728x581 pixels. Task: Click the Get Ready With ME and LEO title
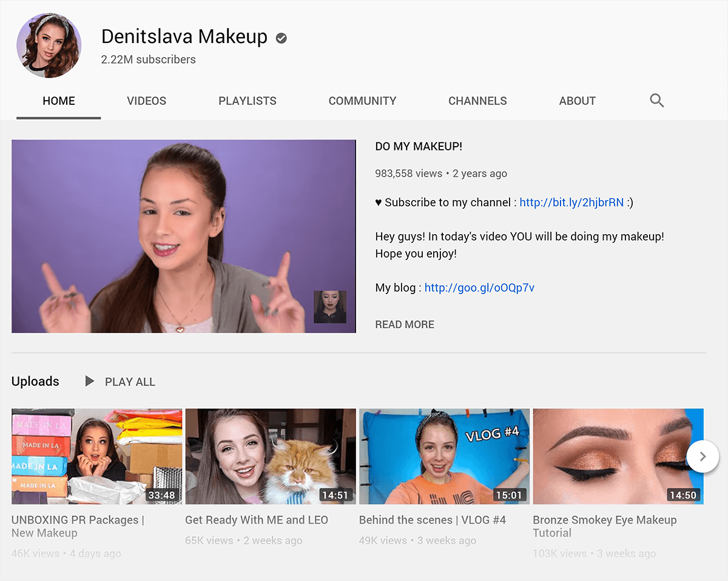tap(257, 520)
